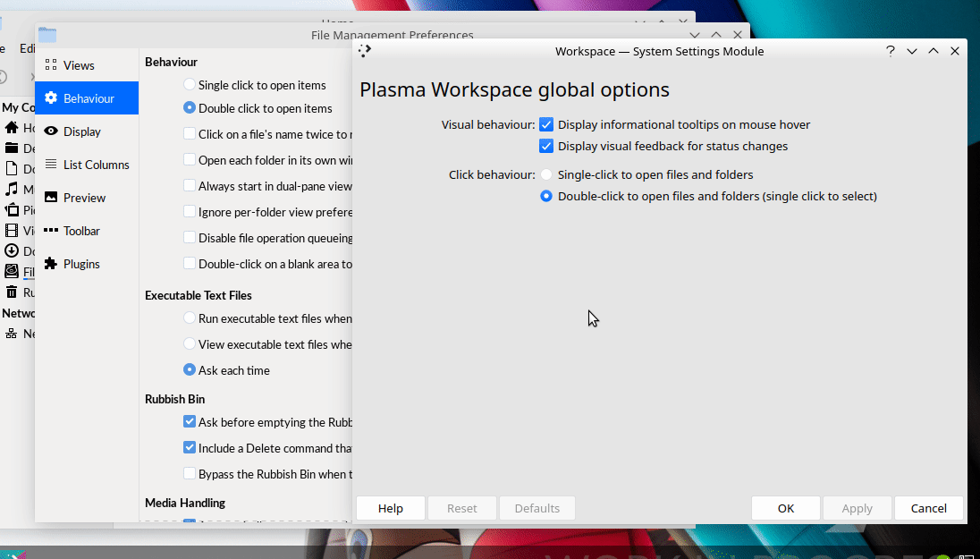The image size is (980, 559).
Task: Click the File System drive icon in sidebar
Action: pos(12,272)
